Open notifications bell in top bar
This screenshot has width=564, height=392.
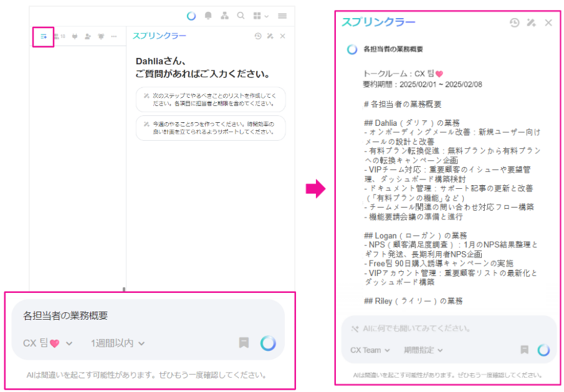(x=208, y=16)
